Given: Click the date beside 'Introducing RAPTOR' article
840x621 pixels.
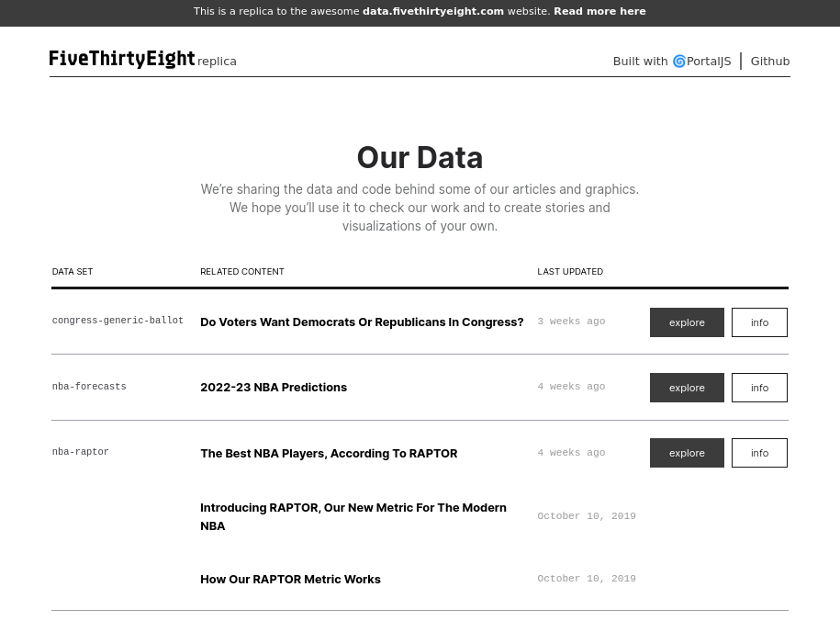Looking at the screenshot, I should (x=587, y=516).
